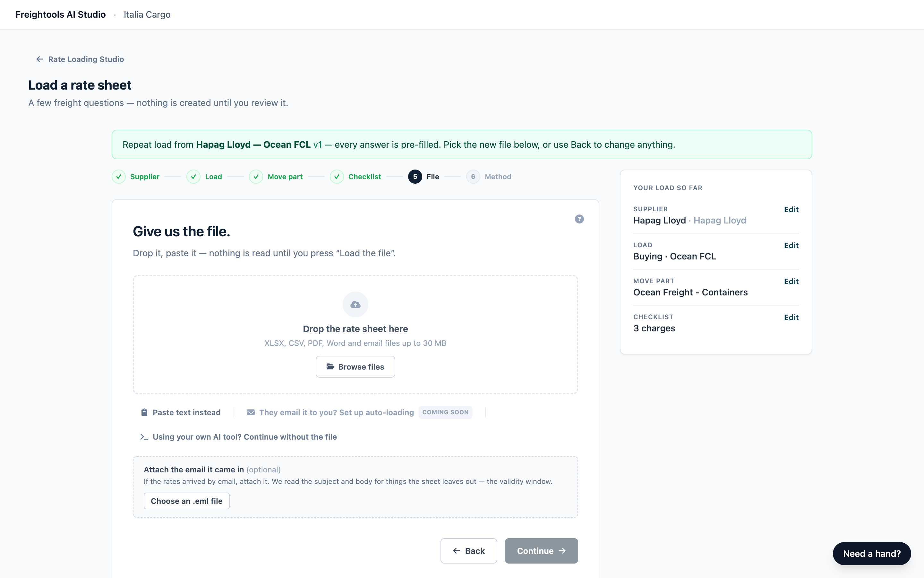Click the Give us the file heading

pyautogui.click(x=181, y=232)
